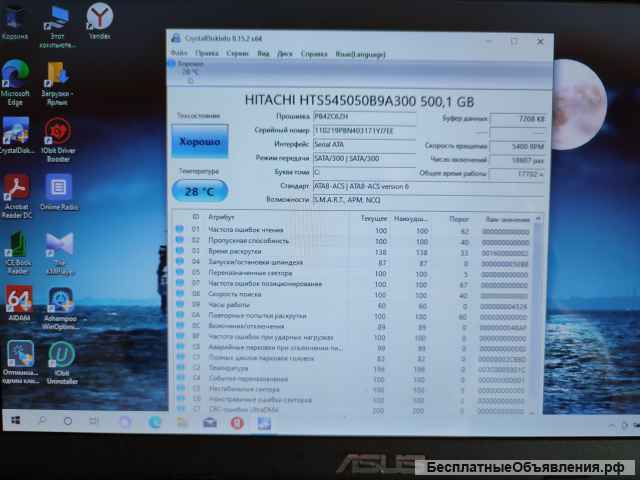640x480 pixels.
Task: Select the disk C: Хорошо 28 °C entry
Action: pyautogui.click(x=186, y=72)
